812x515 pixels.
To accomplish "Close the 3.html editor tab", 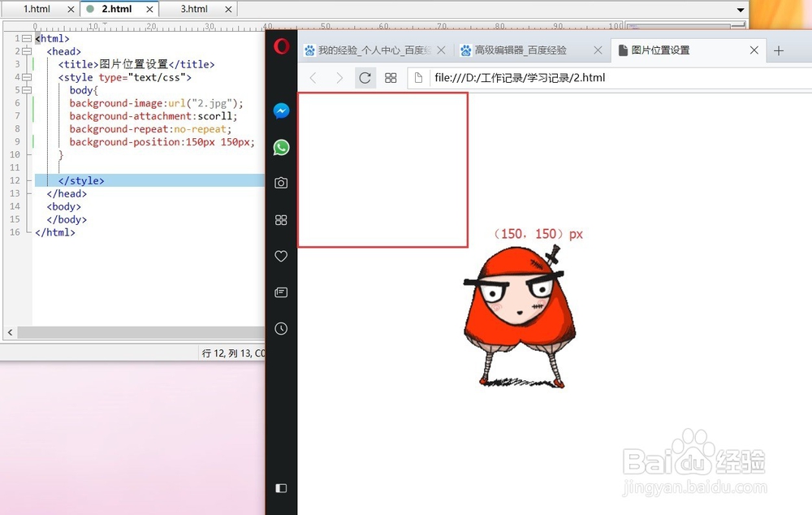I will (228, 9).
